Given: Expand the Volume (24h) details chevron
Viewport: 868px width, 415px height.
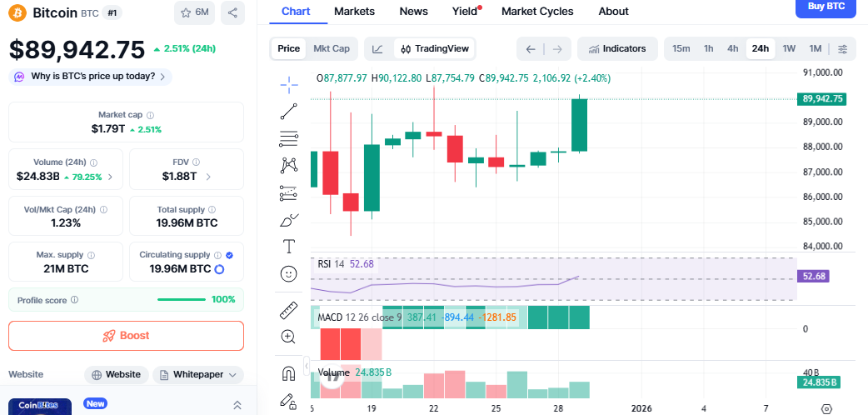Looking at the screenshot, I should (x=110, y=177).
